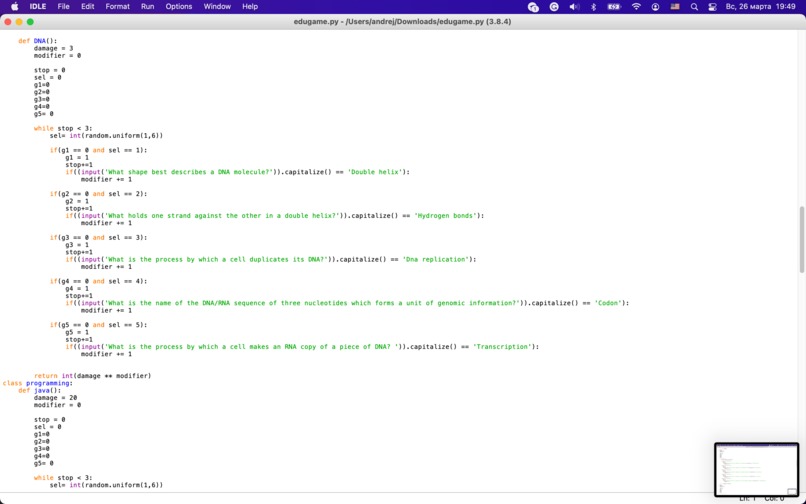Viewport: 806px width, 504px height.
Task: Click the 'Dna replication' string
Action: point(435,259)
